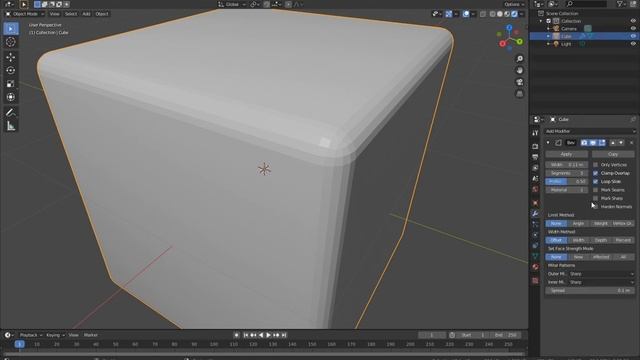Open the Outer Miter dropdown

(602, 274)
